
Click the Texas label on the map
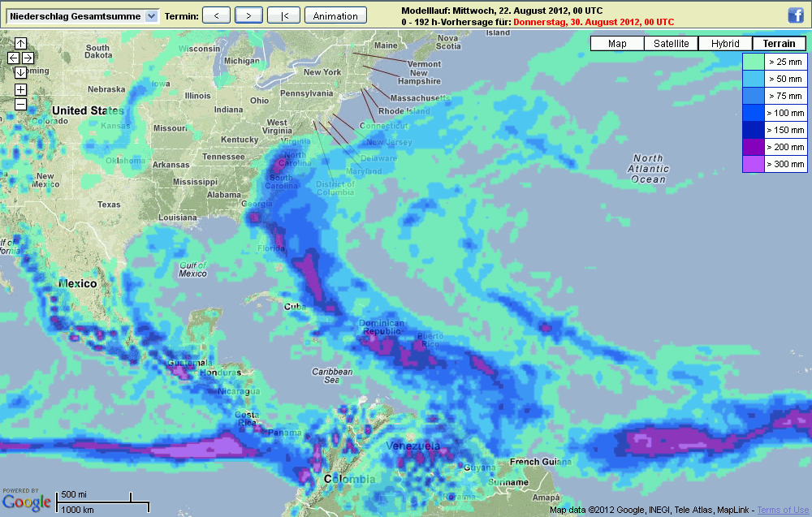[109, 205]
